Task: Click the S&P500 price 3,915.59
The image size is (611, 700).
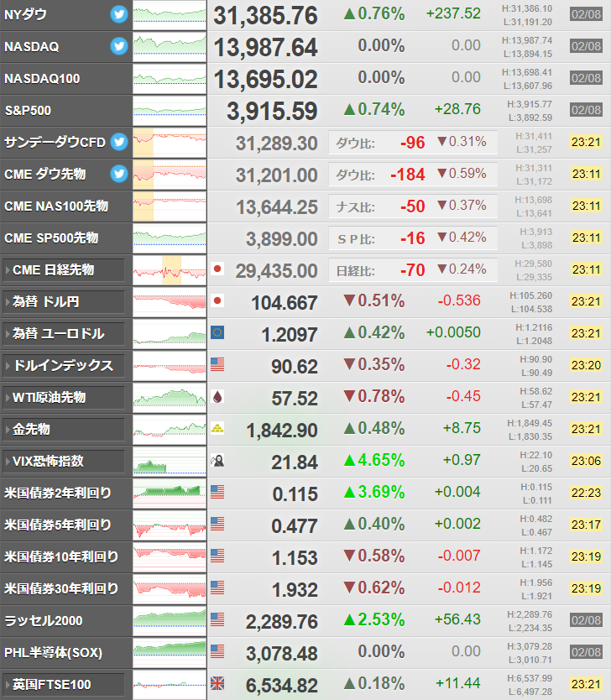Action: pyautogui.click(x=272, y=111)
